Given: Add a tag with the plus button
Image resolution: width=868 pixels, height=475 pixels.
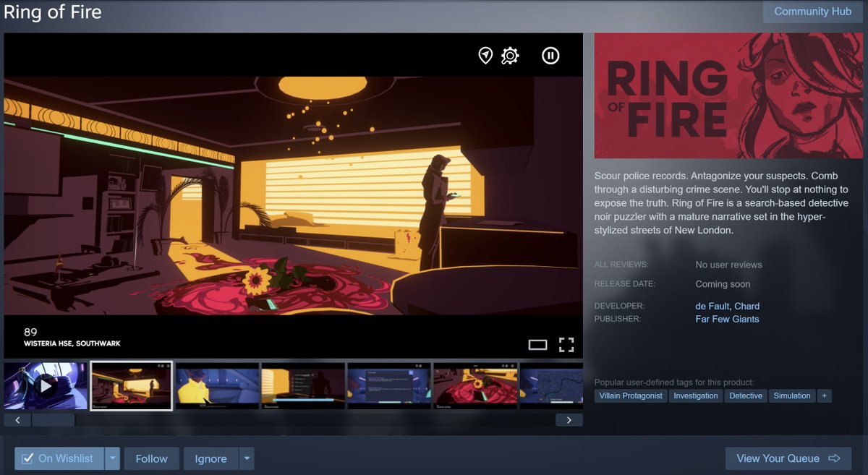Looking at the screenshot, I should tap(825, 396).
